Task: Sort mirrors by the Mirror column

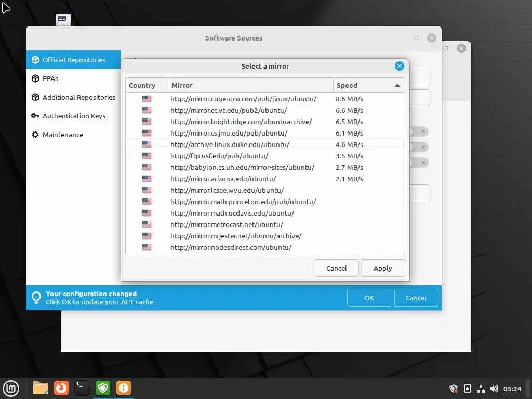Action: (x=250, y=85)
